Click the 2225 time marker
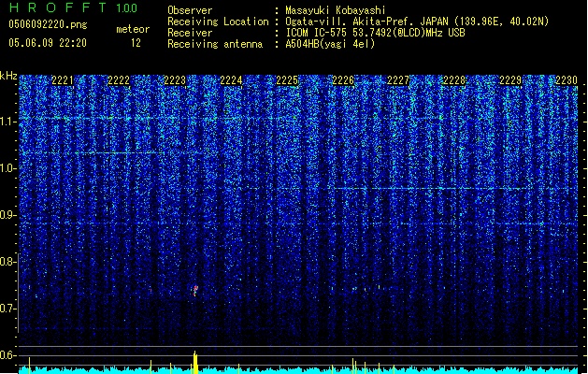This screenshot has height=374, width=588. point(287,80)
